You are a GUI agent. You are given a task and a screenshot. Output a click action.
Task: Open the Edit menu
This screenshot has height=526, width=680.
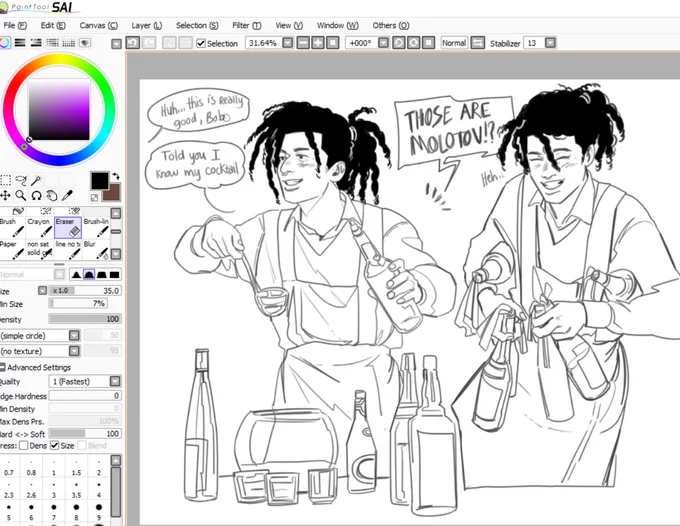pos(53,26)
